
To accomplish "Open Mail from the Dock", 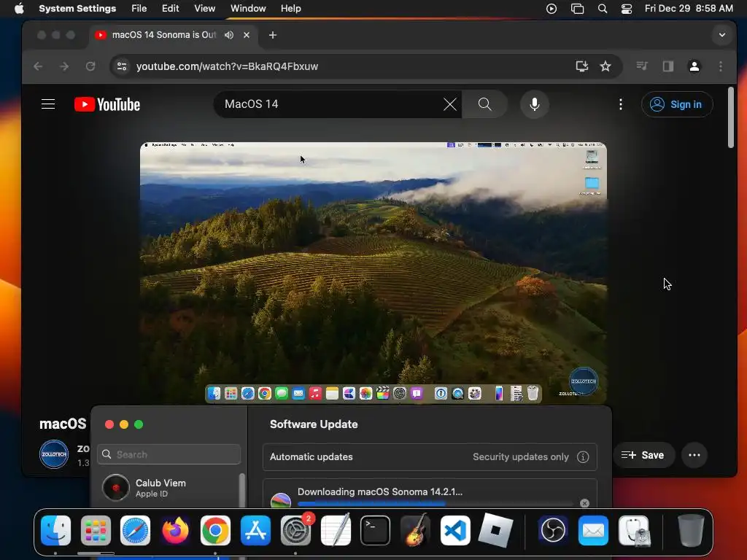I will [593, 531].
